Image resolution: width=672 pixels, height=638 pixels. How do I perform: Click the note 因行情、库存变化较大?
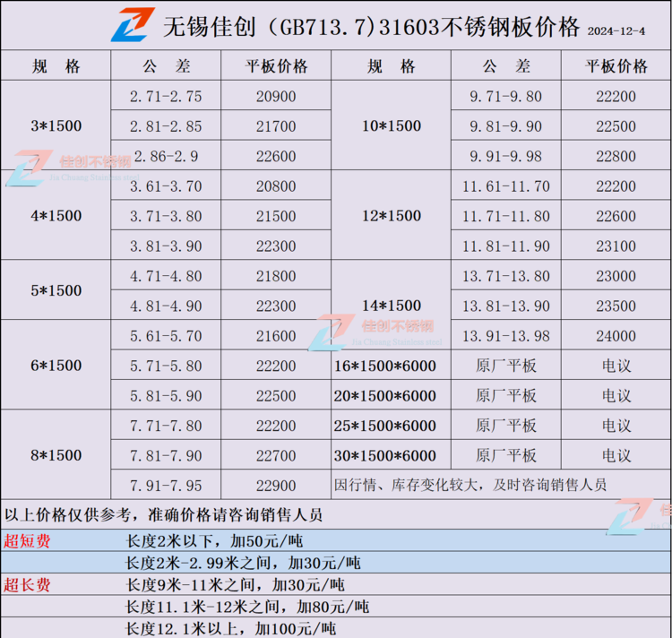tap(470, 485)
